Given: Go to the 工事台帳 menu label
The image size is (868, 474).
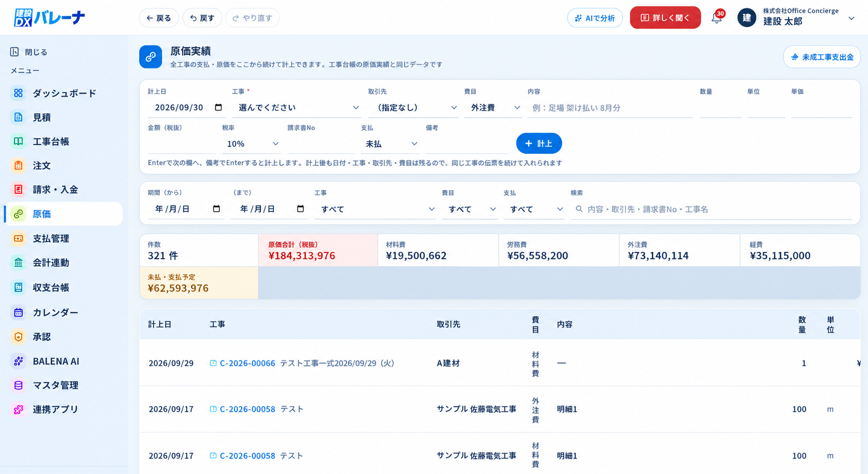Looking at the screenshot, I should coord(51,141).
